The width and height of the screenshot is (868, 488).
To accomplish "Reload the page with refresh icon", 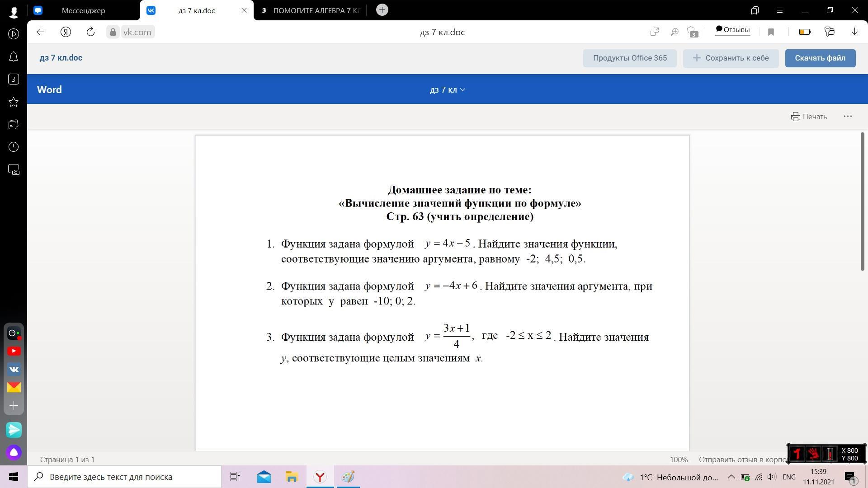I will tap(90, 32).
